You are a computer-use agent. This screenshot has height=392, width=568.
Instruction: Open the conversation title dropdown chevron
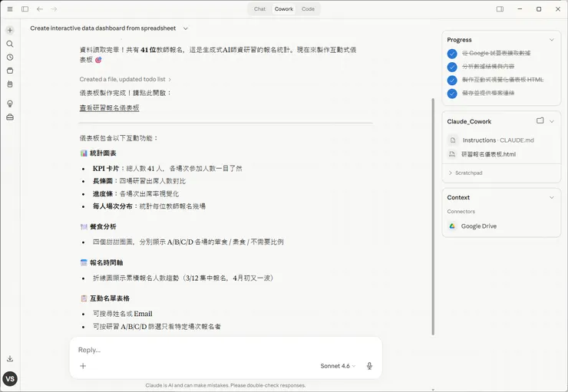coord(186,28)
